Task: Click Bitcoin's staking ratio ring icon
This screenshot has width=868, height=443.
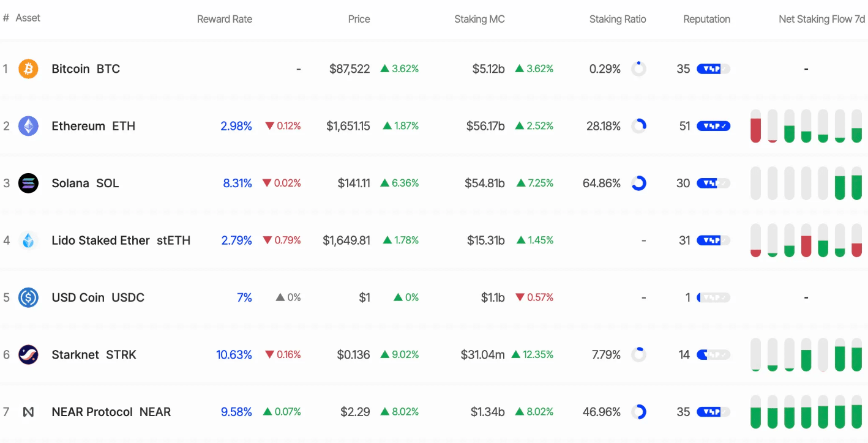Action: click(638, 69)
